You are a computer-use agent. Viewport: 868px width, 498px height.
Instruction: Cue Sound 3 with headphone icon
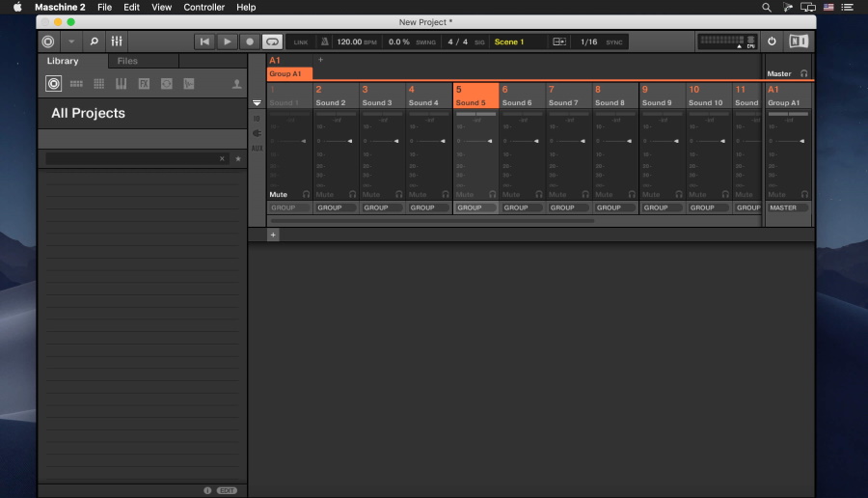pyautogui.click(x=398, y=194)
